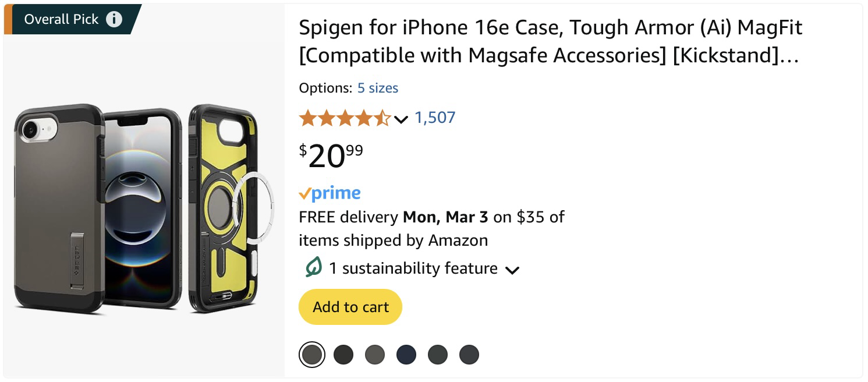Click the Add to cart button

[x=350, y=307]
